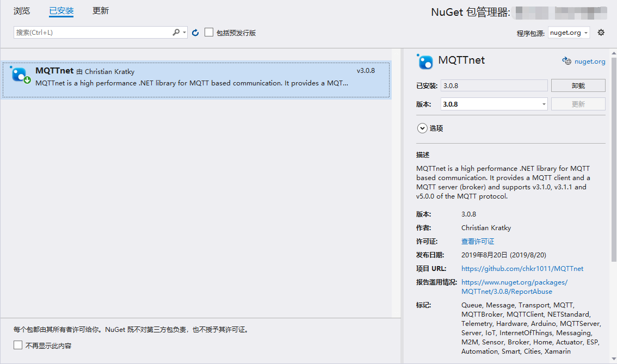The height and width of the screenshot is (364, 617).
Task: Collapse the 选项 section
Action: (422, 128)
